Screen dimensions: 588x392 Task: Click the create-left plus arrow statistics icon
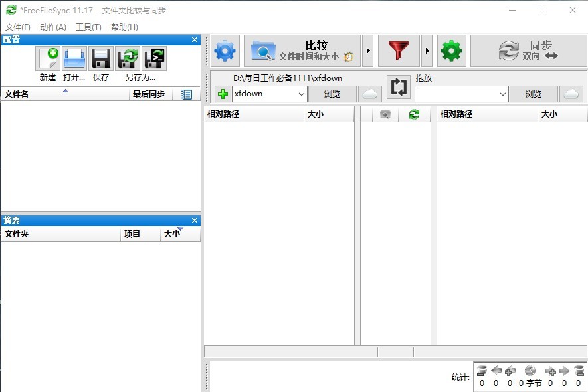[x=510, y=371]
